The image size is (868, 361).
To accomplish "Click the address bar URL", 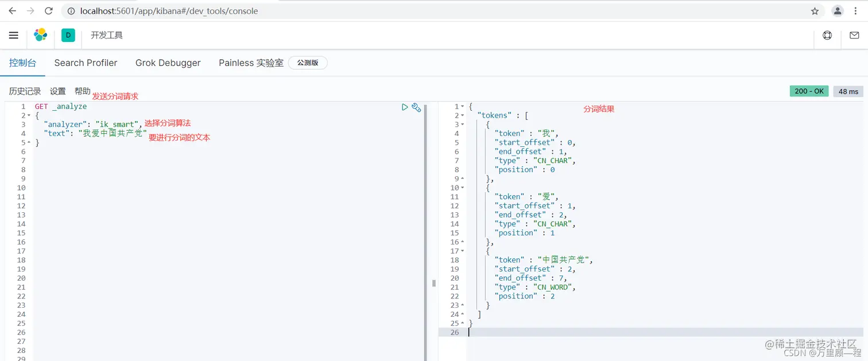I will [169, 11].
